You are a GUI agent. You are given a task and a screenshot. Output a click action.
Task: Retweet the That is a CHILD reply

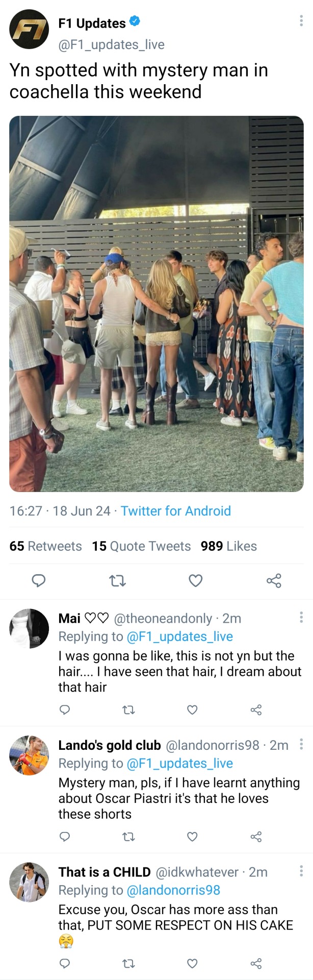coord(129,963)
